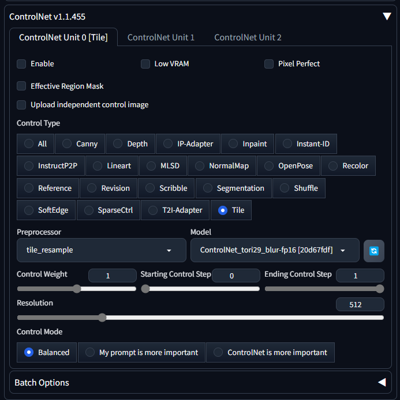Switch to ControlNet Unit 2 tab
The width and height of the screenshot is (400, 400).
(248, 37)
